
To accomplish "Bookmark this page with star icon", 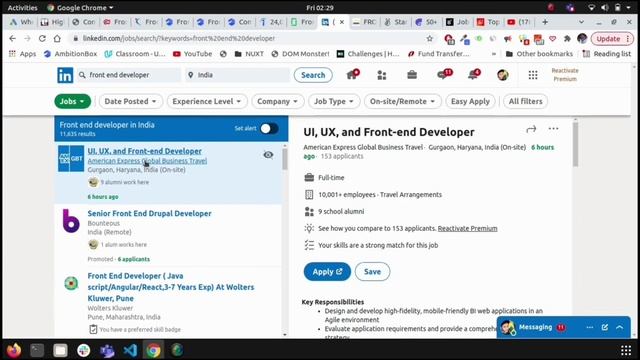I will (429, 38).
